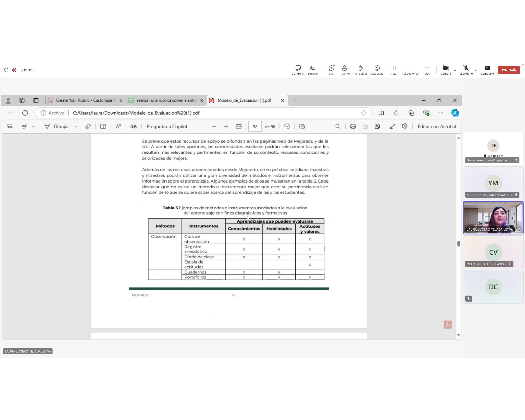Click Editar con Acrobat
Image resolution: width=525 pixels, height=420 pixels.
tap(437, 126)
